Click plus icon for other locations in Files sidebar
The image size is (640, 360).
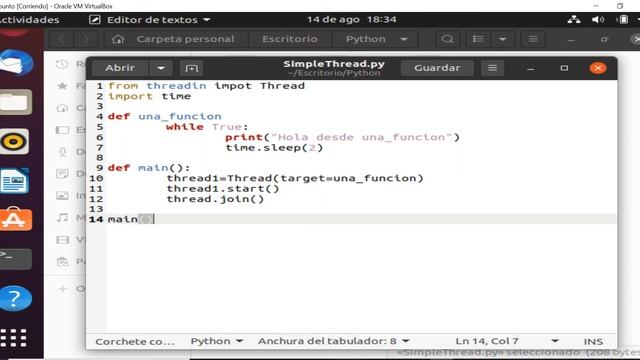[x=62, y=289]
